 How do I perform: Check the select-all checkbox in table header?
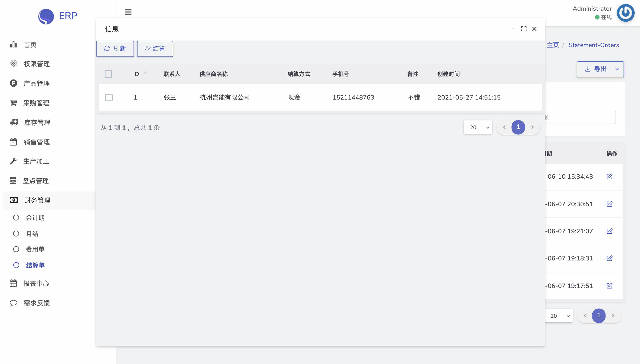click(x=108, y=74)
